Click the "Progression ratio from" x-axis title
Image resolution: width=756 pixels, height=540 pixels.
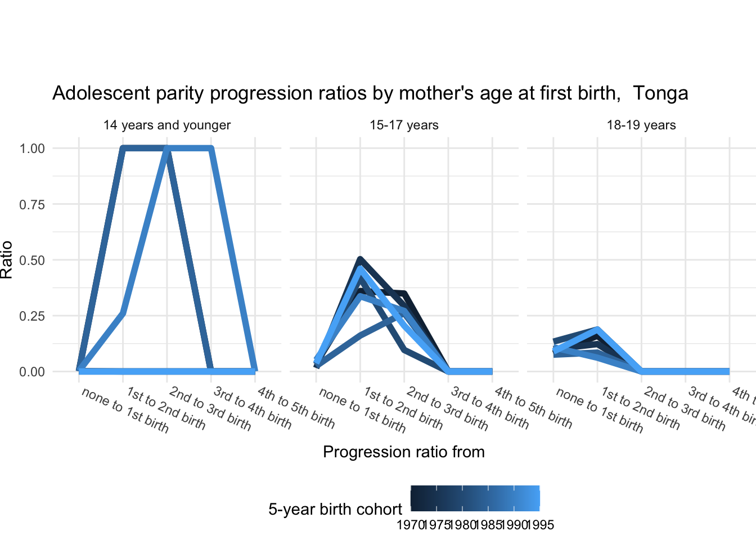[x=404, y=452]
